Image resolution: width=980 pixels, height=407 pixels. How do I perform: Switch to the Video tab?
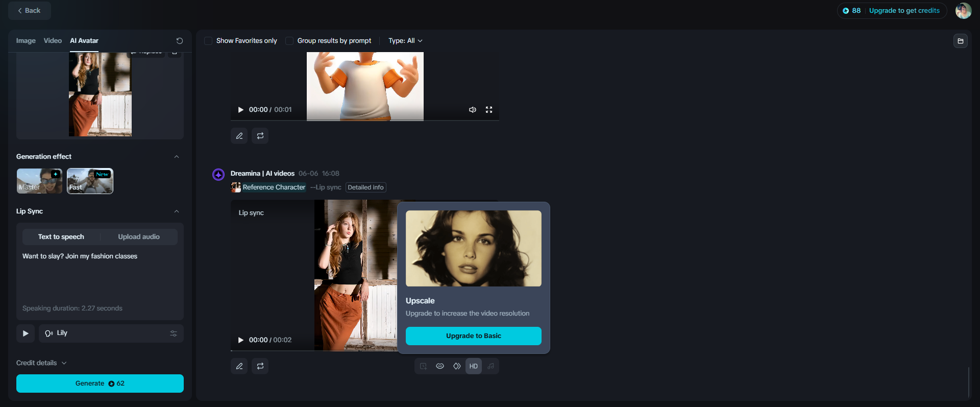click(53, 41)
